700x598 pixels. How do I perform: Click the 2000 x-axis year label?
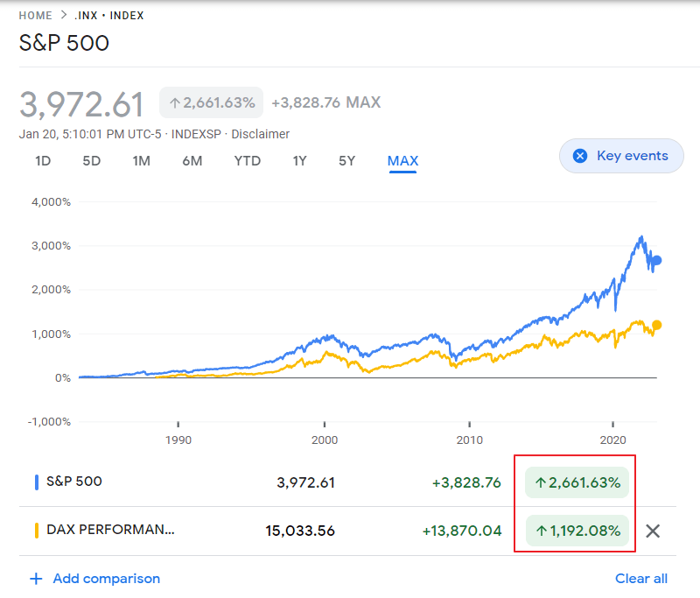[x=325, y=440]
